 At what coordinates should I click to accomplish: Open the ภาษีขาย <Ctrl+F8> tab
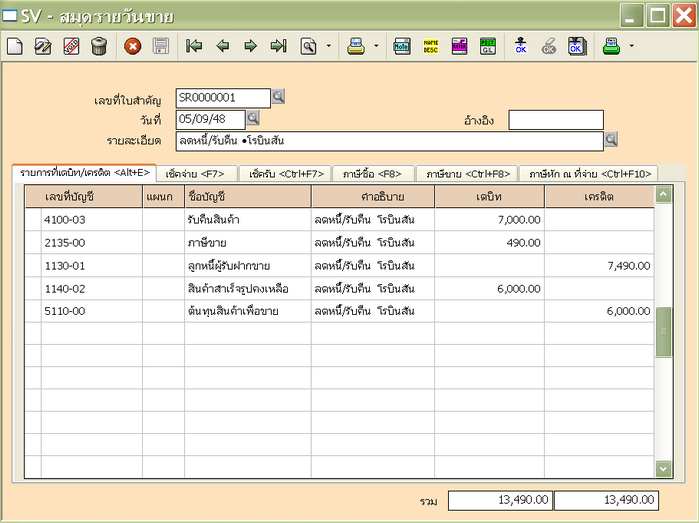(465, 174)
